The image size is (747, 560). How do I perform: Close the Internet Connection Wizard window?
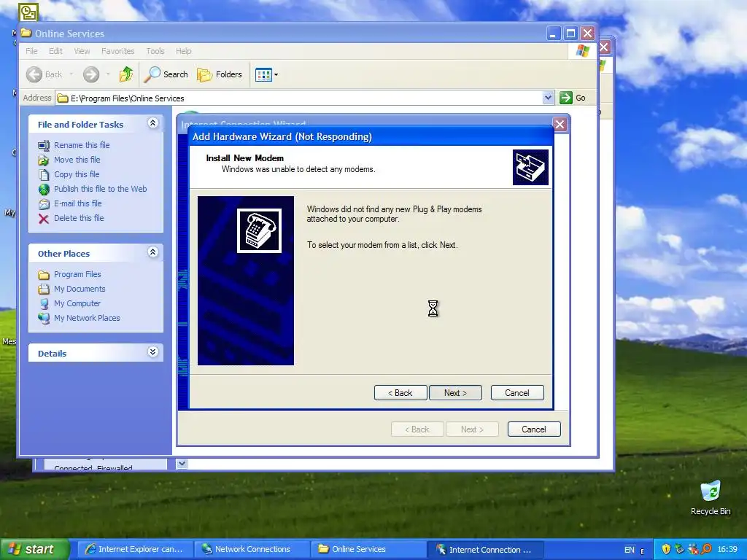pyautogui.click(x=560, y=125)
